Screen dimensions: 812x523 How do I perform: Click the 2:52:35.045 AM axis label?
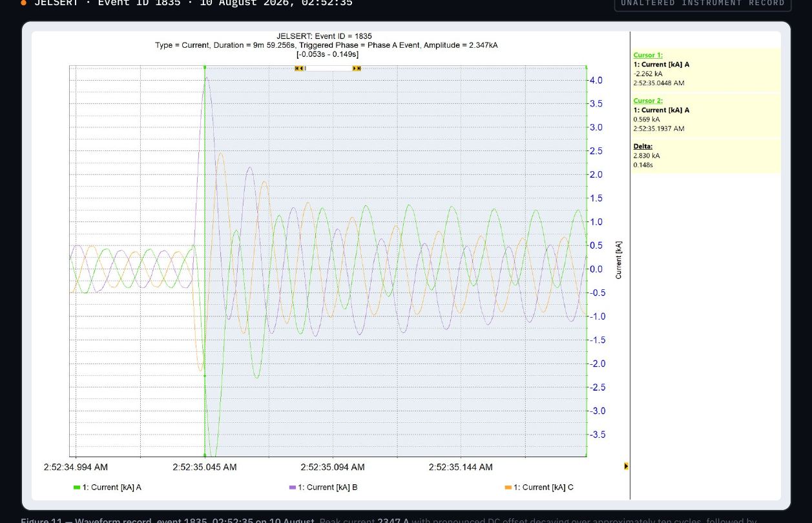(205, 467)
